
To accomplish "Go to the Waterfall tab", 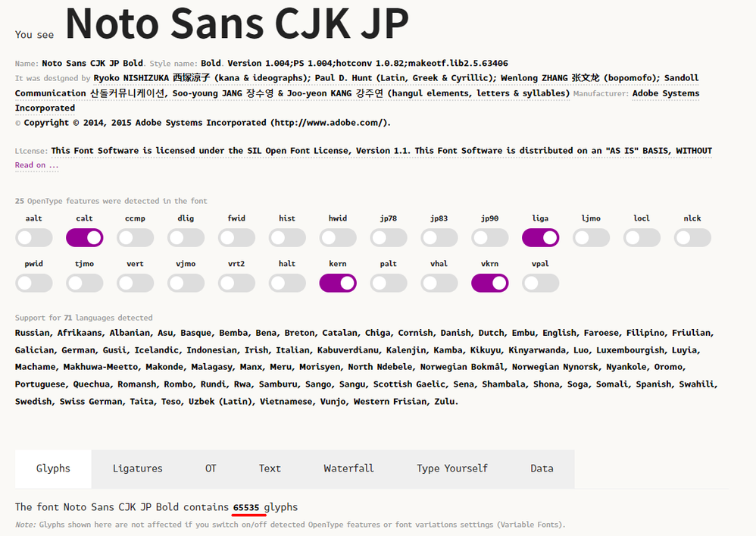I will pos(348,469).
